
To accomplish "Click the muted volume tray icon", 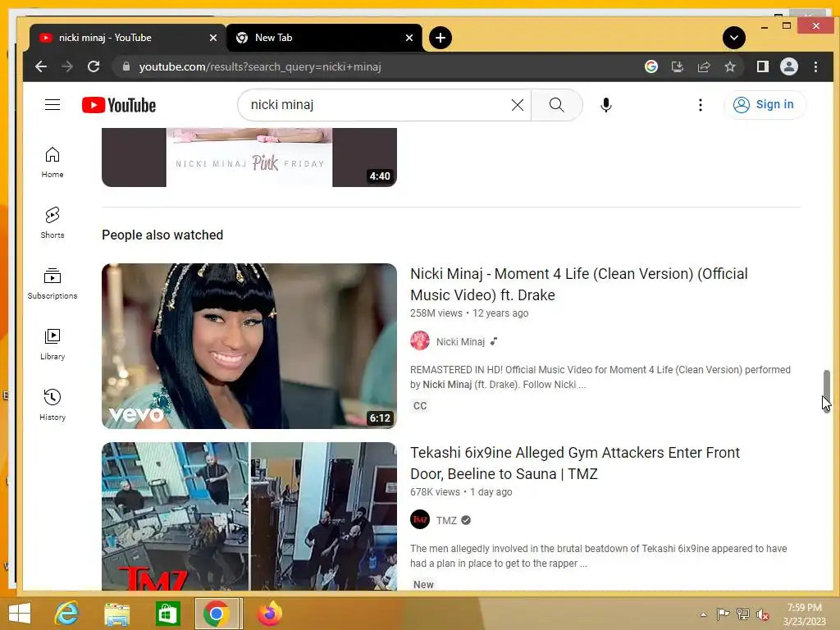I will click(x=762, y=614).
